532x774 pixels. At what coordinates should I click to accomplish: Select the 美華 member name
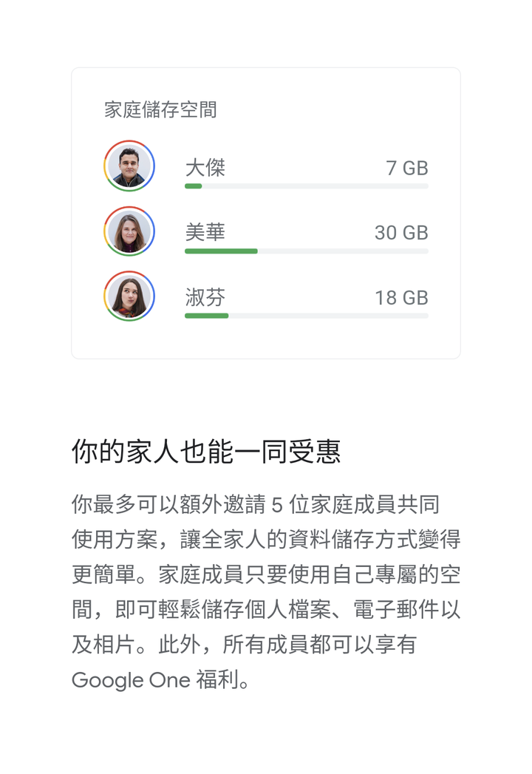coord(205,233)
